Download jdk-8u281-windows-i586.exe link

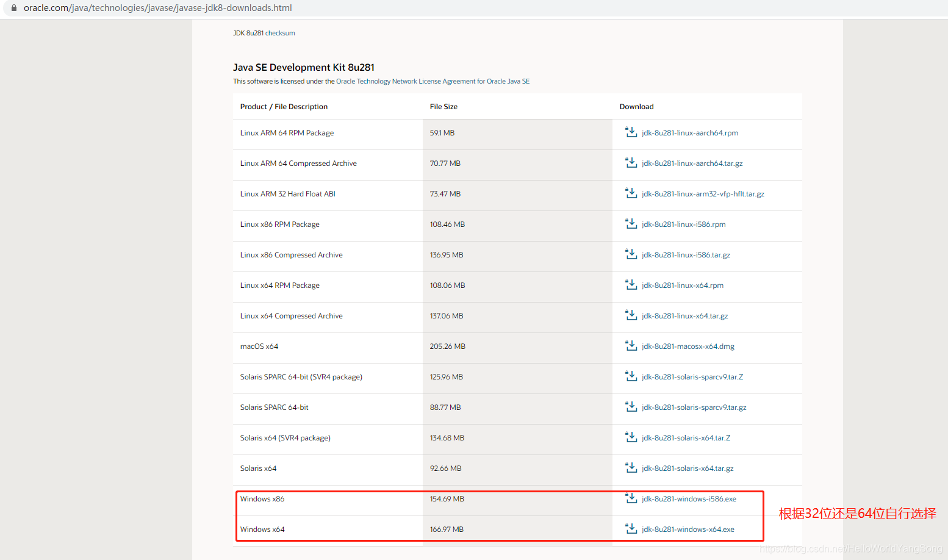click(689, 499)
